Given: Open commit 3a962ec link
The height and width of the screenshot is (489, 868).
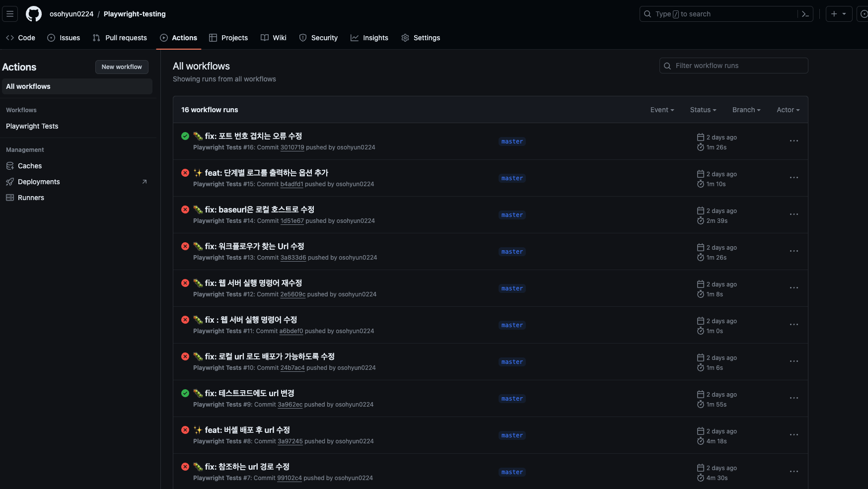Looking at the screenshot, I should [290, 405].
